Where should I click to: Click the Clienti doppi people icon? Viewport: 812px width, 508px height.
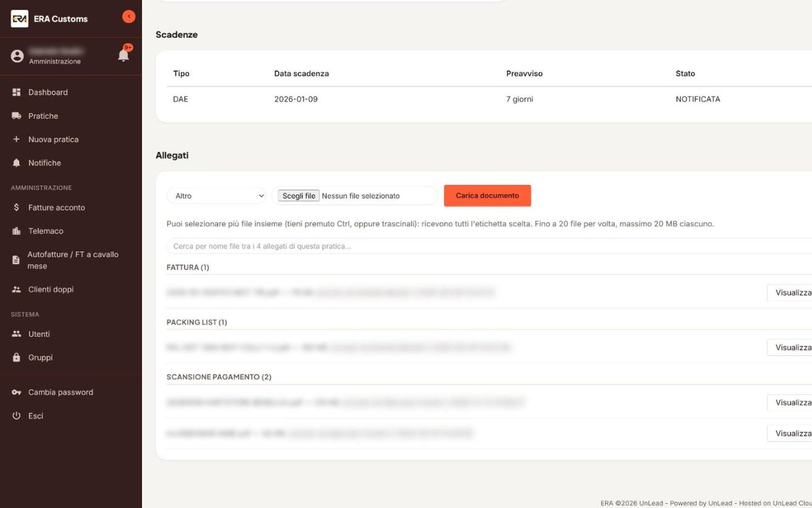(x=16, y=289)
